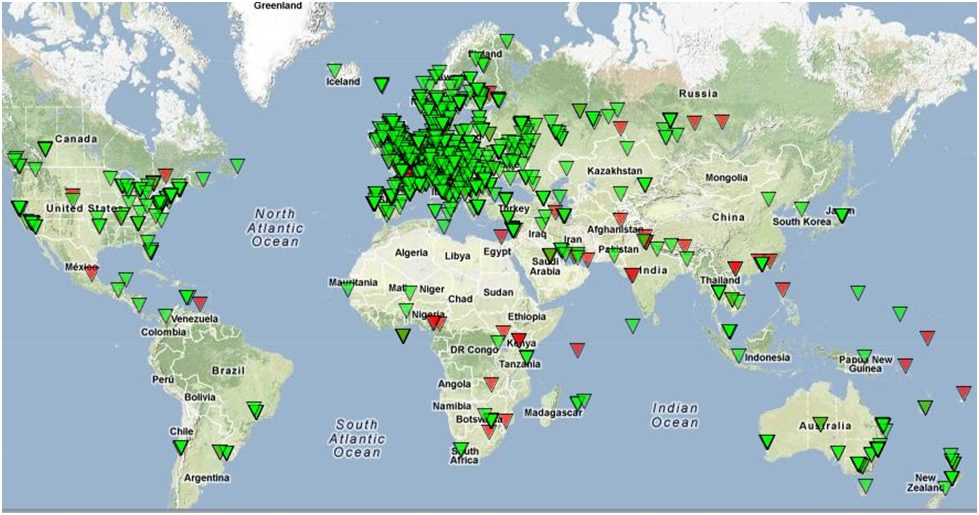
Task: Click the green marker at South Africa
Action: pyautogui.click(x=460, y=449)
